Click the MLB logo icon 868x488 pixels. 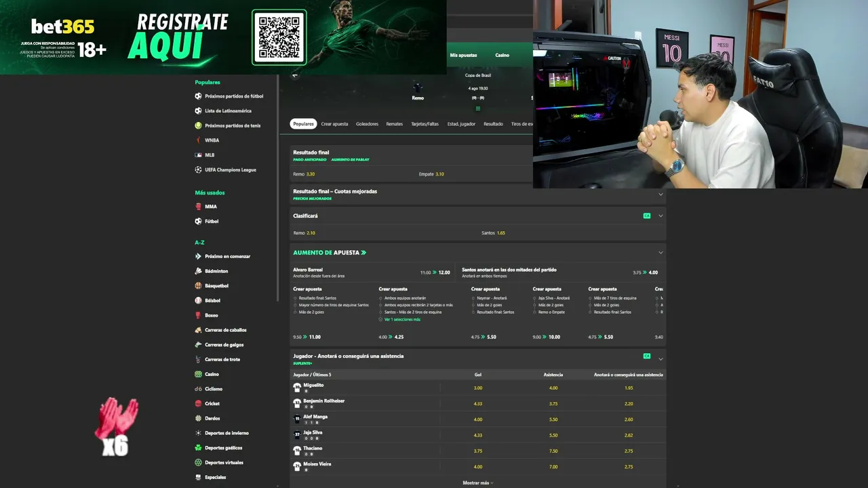pyautogui.click(x=198, y=155)
